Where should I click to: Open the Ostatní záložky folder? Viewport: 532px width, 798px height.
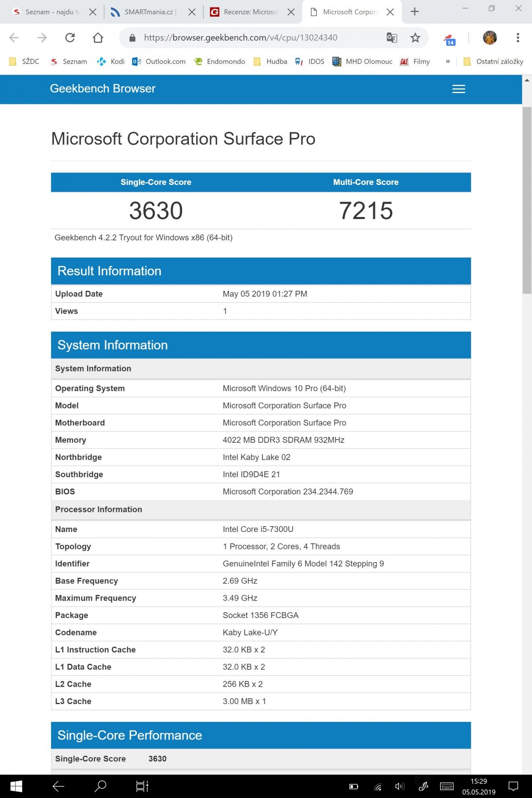[x=493, y=62]
